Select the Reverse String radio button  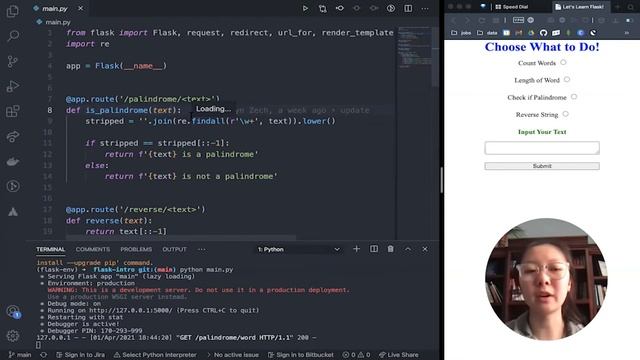(x=565, y=114)
